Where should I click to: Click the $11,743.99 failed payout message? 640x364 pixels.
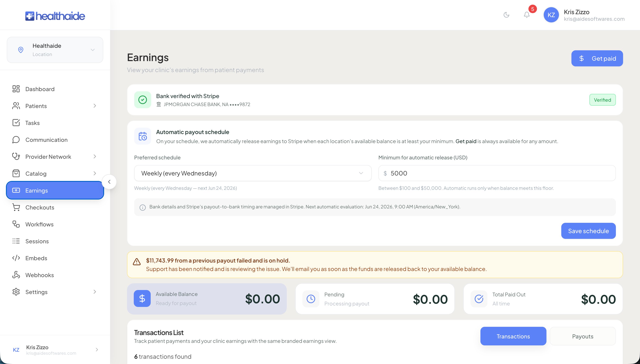click(218, 260)
